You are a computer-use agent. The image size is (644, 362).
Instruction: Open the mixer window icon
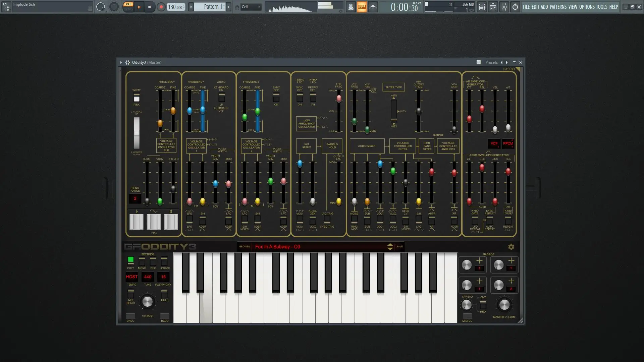(x=504, y=7)
